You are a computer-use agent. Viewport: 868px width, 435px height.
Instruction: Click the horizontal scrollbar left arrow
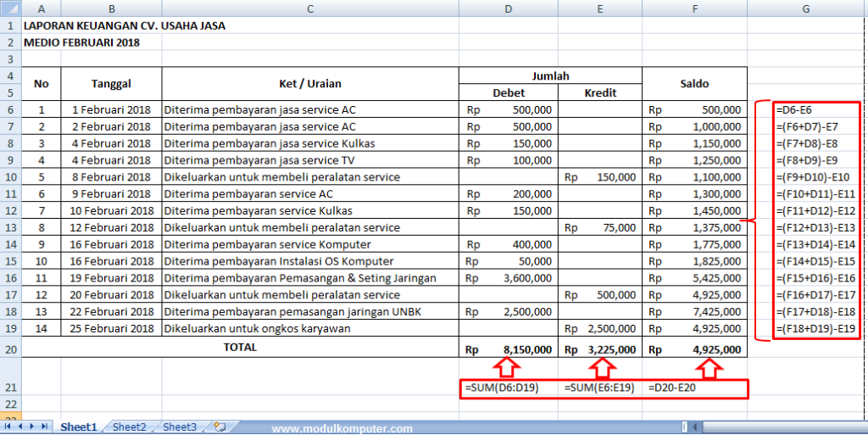[x=695, y=427]
